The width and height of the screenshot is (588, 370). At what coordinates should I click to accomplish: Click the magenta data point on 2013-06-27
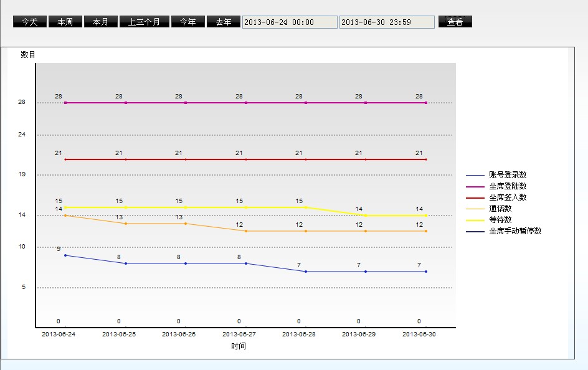point(246,103)
